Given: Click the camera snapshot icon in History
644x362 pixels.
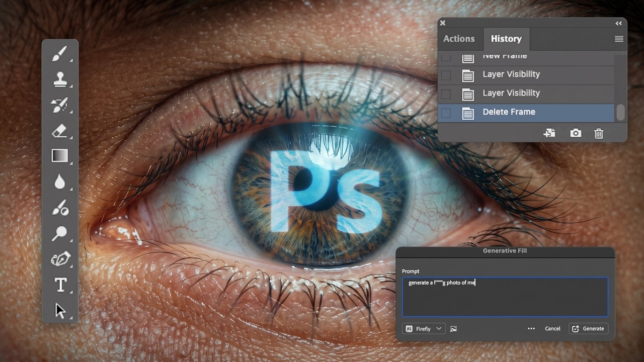Looking at the screenshot, I should [x=576, y=133].
